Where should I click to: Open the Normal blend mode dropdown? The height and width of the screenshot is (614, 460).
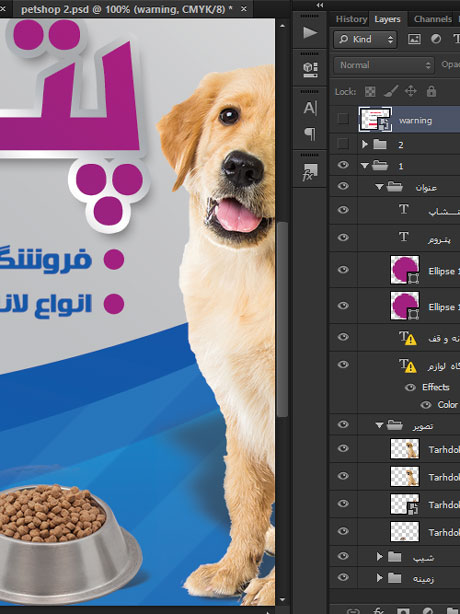click(384, 65)
